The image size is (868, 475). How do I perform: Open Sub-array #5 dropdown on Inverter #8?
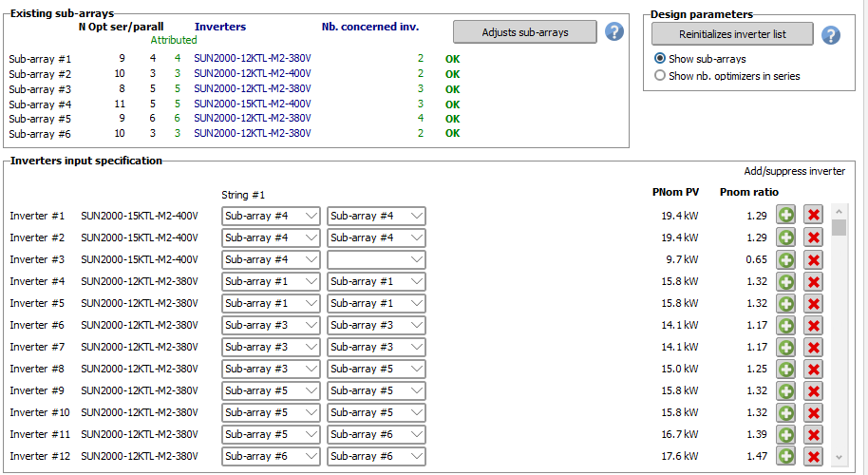(376, 369)
